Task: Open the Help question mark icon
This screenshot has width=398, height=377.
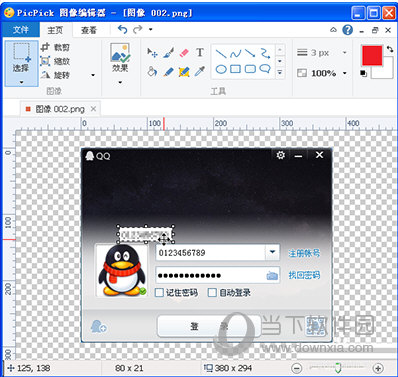Action: (x=347, y=30)
